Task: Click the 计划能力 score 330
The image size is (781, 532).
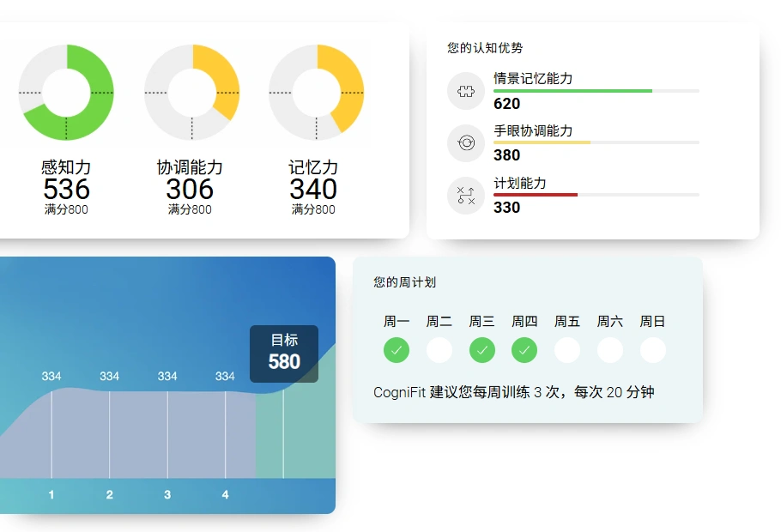Action: (507, 208)
